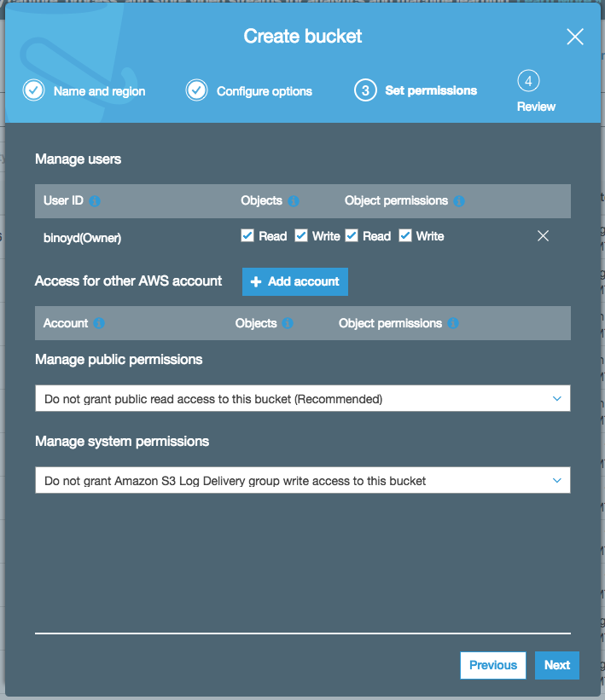Click the Previous button
The width and height of the screenshot is (605, 700).
pos(493,665)
